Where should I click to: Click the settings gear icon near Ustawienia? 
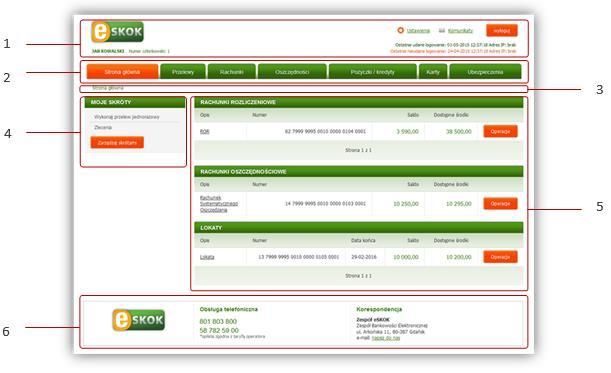(400, 30)
